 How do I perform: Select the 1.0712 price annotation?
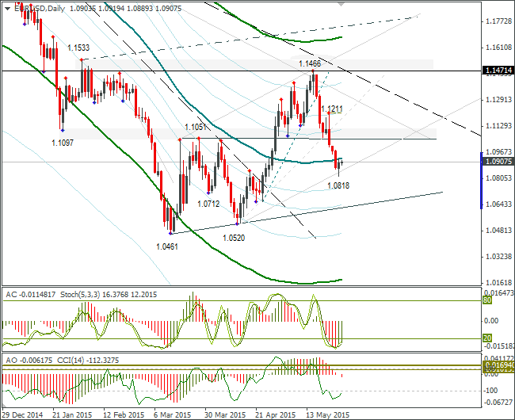pyautogui.click(x=208, y=204)
